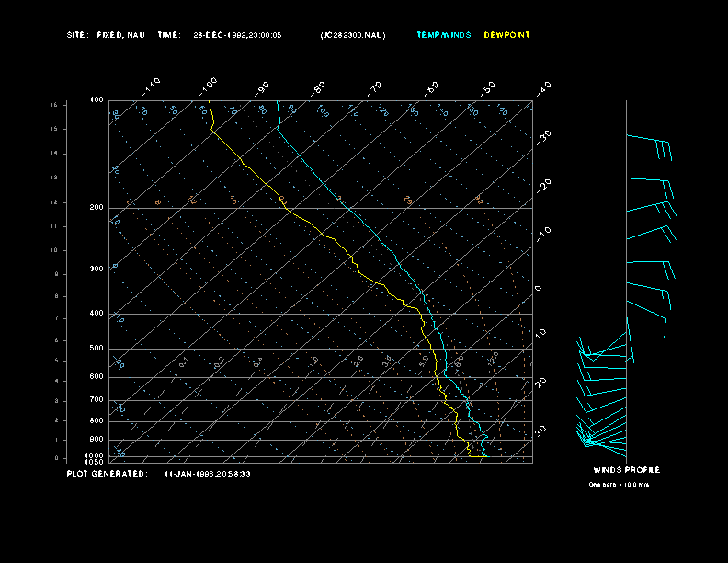Viewport: 728px width, 563px height.
Task: Click the 500 pressure level label
Action: [97, 349]
